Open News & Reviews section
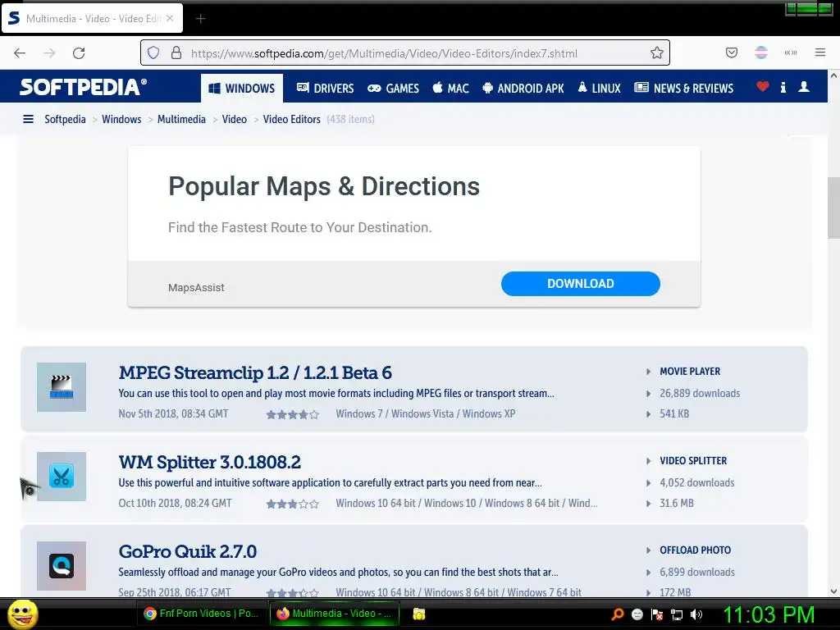The height and width of the screenshot is (630, 840). (683, 88)
